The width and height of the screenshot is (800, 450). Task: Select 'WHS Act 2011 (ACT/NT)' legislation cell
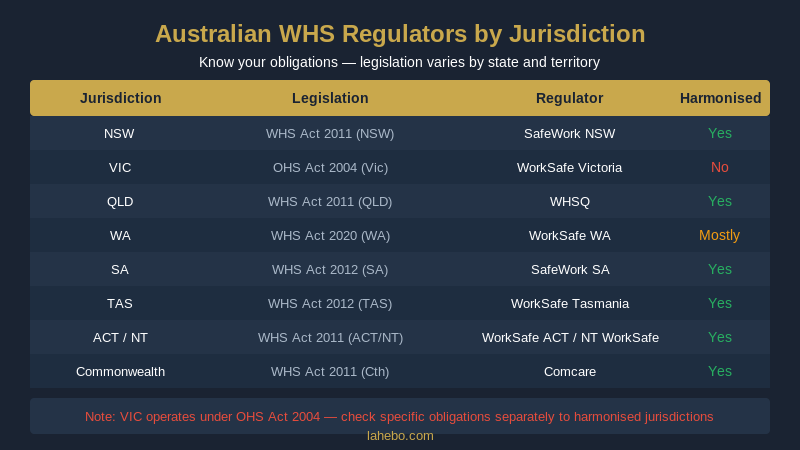click(x=330, y=338)
